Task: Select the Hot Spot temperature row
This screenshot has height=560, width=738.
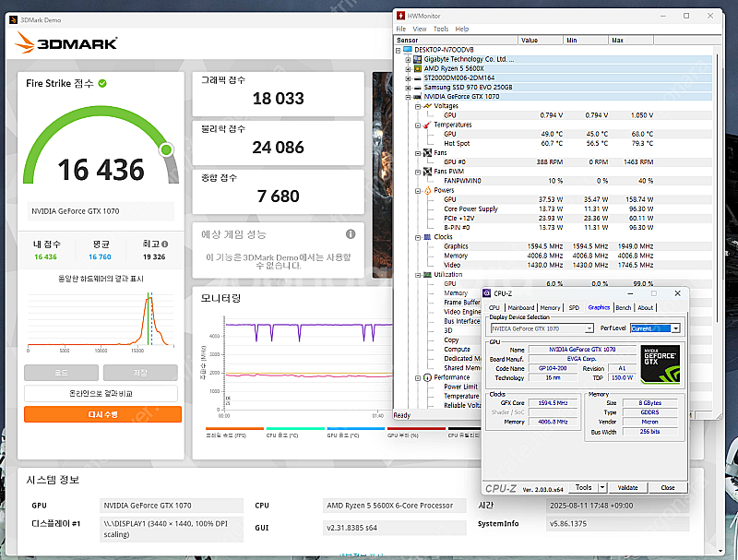Action: [x=553, y=144]
